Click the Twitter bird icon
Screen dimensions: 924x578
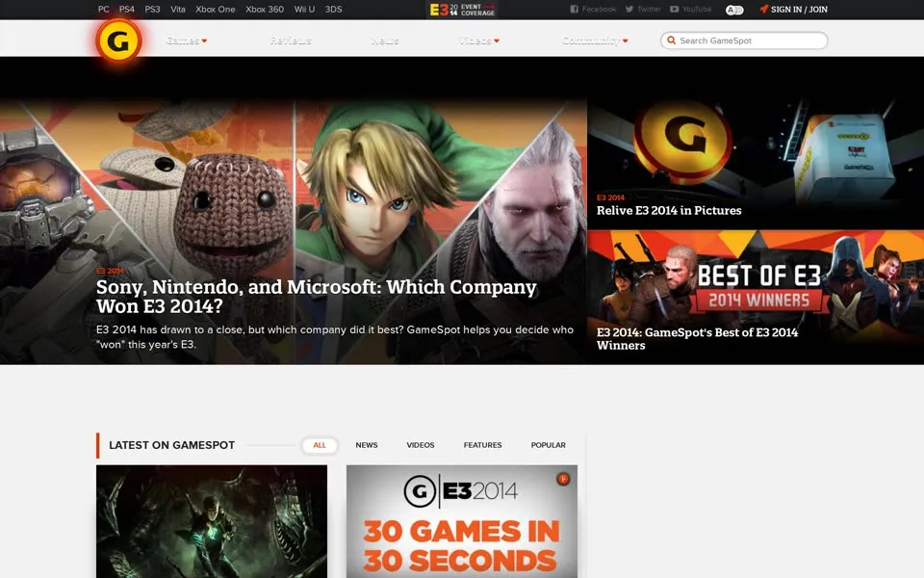click(x=629, y=10)
